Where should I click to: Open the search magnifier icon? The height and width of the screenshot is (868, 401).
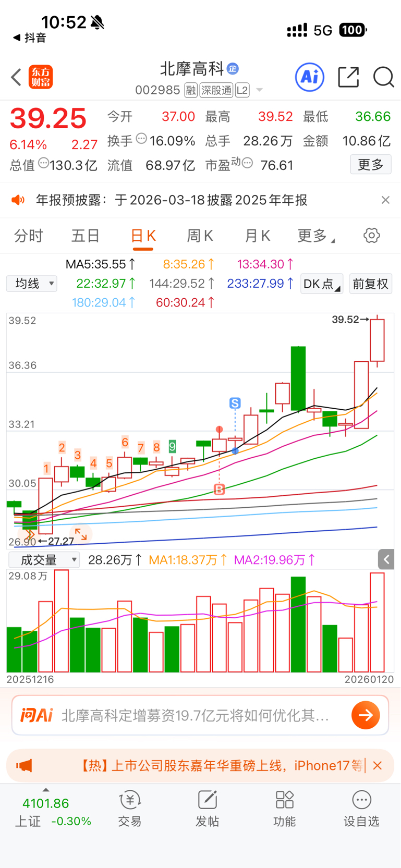pos(383,77)
